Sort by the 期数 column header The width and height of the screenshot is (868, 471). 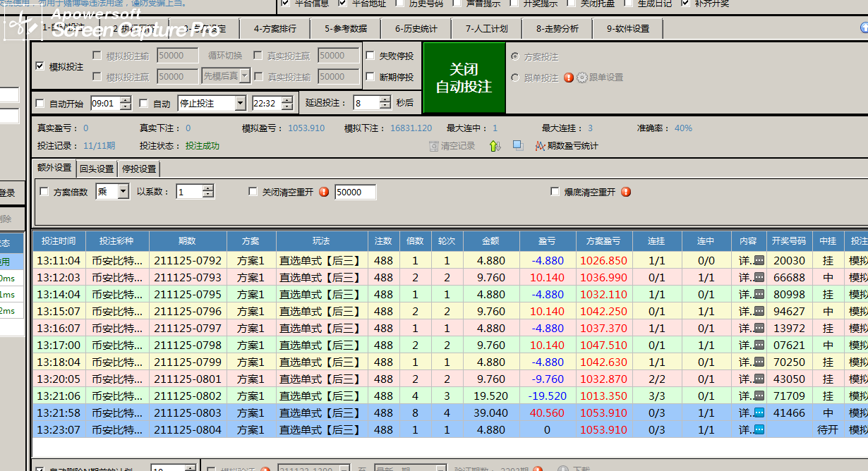[x=187, y=240]
